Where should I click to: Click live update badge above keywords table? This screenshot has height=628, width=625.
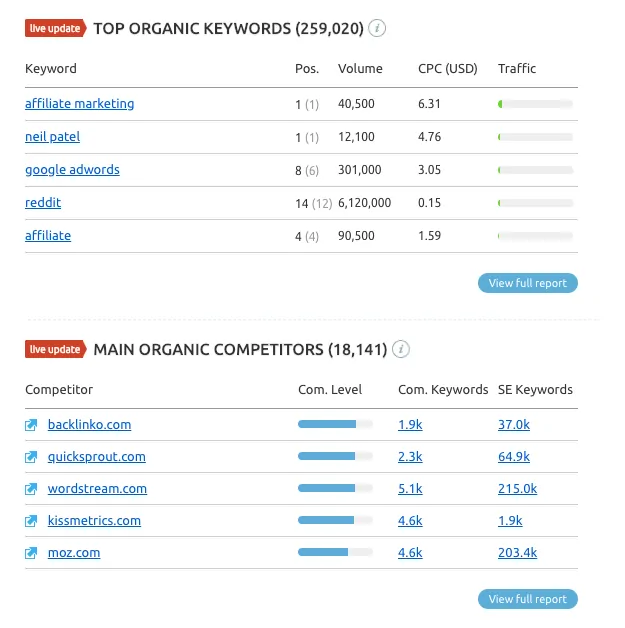56,28
